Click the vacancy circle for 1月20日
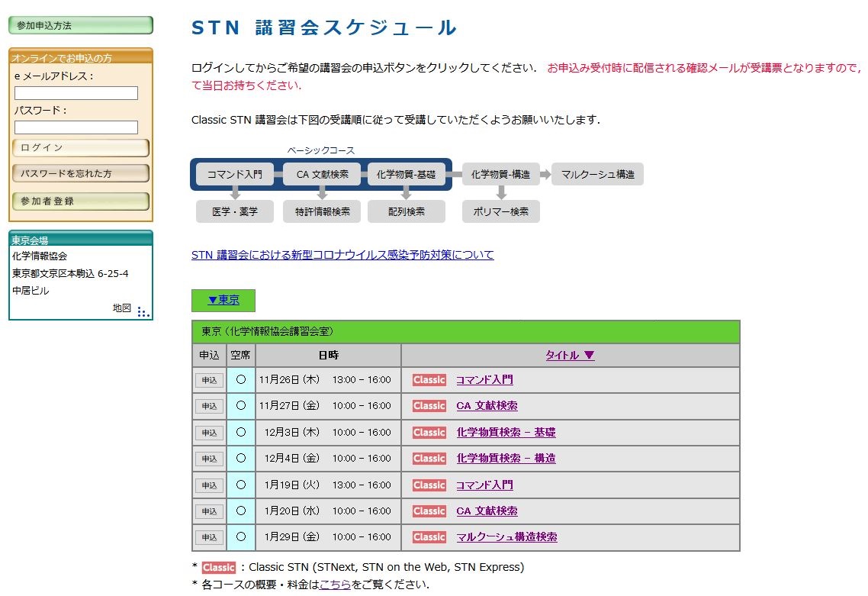This screenshot has width=868, height=596. 241,511
